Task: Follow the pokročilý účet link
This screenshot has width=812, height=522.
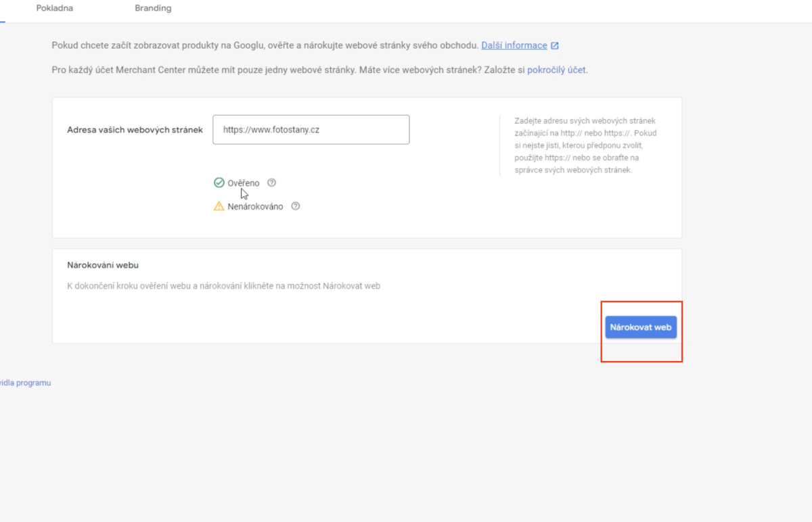Action: (x=557, y=70)
